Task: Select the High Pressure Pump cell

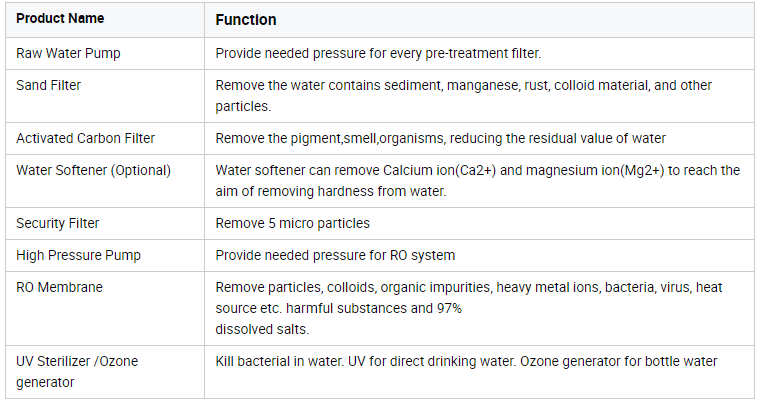Action: click(79, 255)
